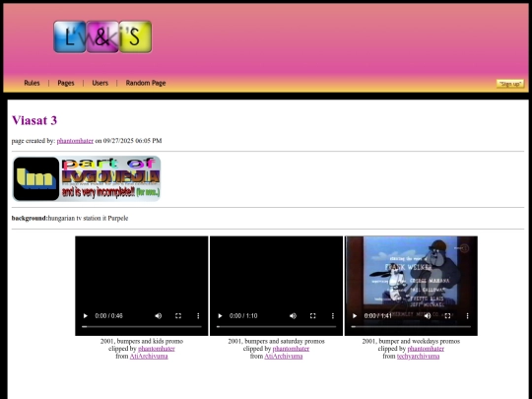This screenshot has height=399, width=532.
Task: Fullscreen the 0:46 kids promo video
Action: click(178, 316)
